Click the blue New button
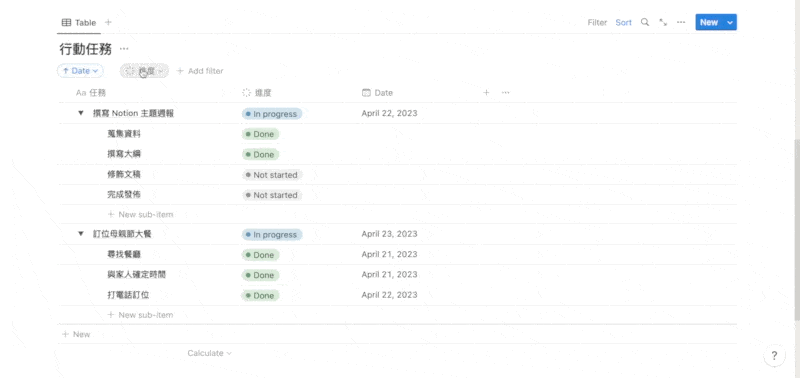The height and width of the screenshot is (378, 800). (709, 22)
